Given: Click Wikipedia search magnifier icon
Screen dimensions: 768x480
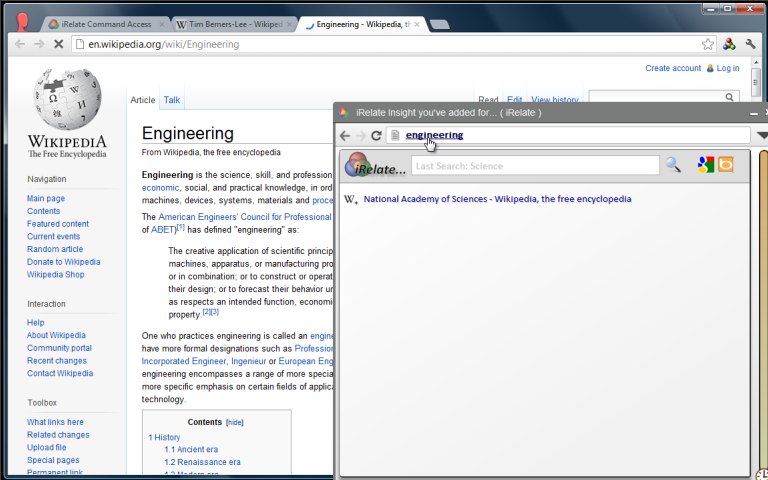Looking at the screenshot, I should point(729,97).
